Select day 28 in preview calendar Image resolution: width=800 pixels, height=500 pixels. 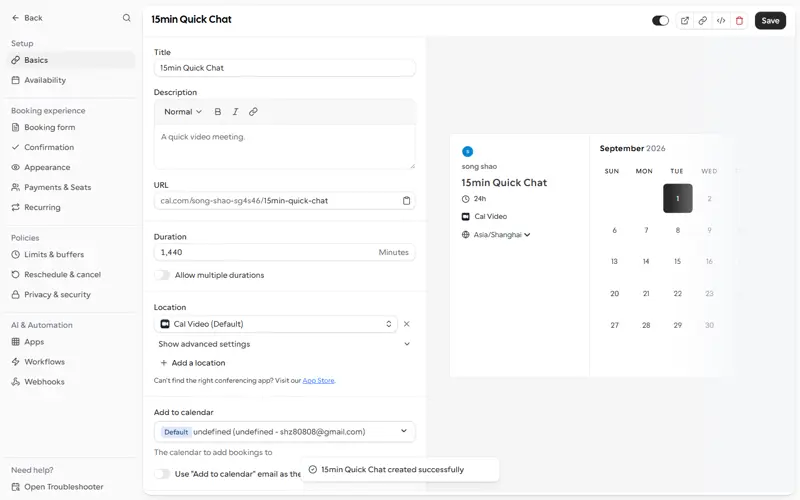[x=646, y=325]
